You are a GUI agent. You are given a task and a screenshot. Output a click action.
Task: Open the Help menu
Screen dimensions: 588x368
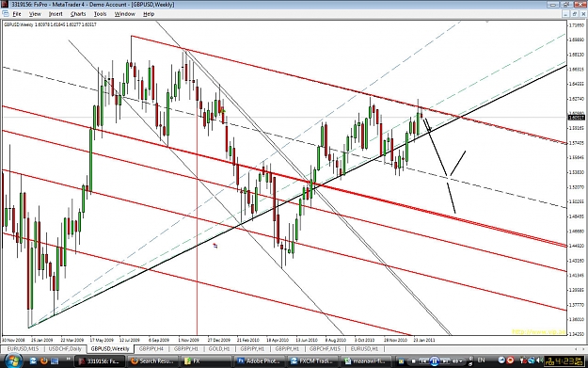pos(149,14)
